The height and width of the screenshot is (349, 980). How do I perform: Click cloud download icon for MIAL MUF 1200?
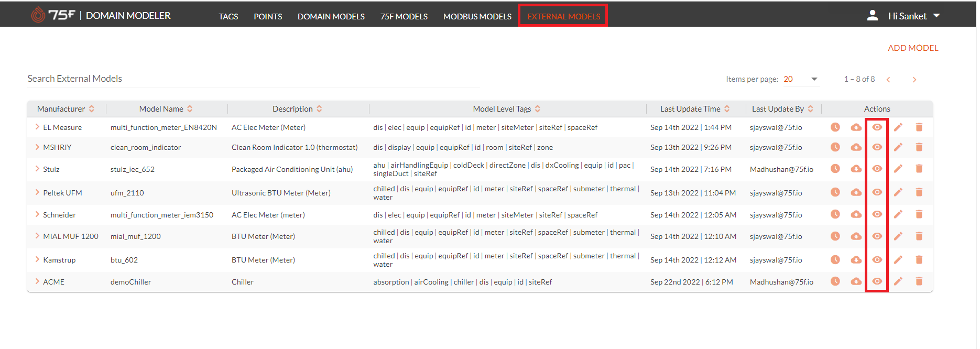[x=856, y=236]
